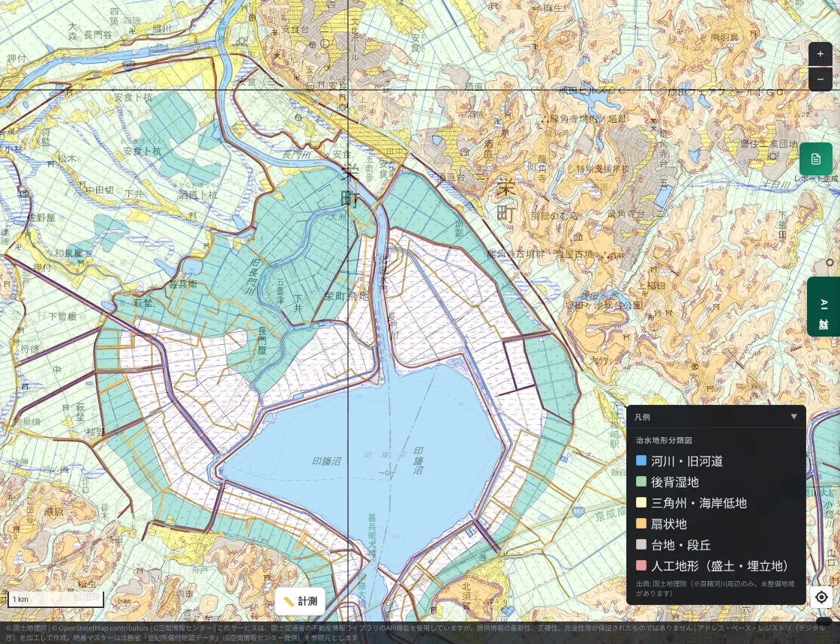Viewport: 840px width, 644px height.
Task: Click the current location crosshair button
Action: pos(821,597)
